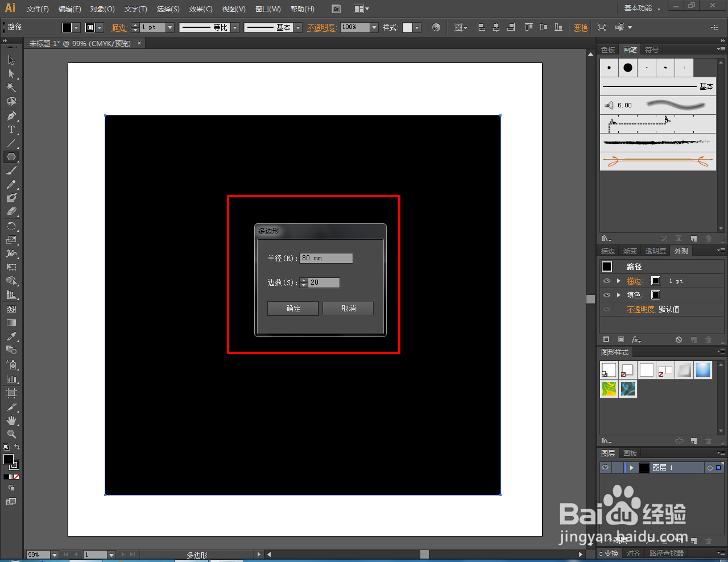
Task: Click the 不透明度 link in control bar
Action: (321, 27)
